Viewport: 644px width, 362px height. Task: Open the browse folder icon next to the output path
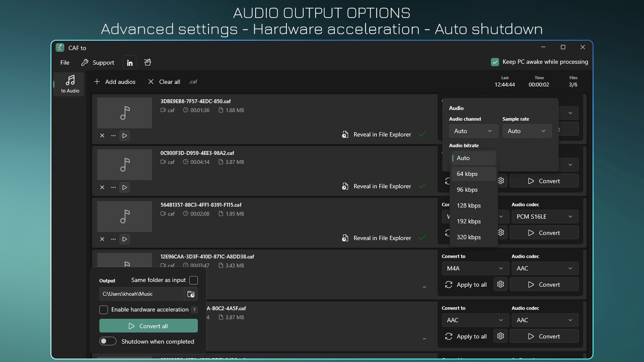point(191,294)
